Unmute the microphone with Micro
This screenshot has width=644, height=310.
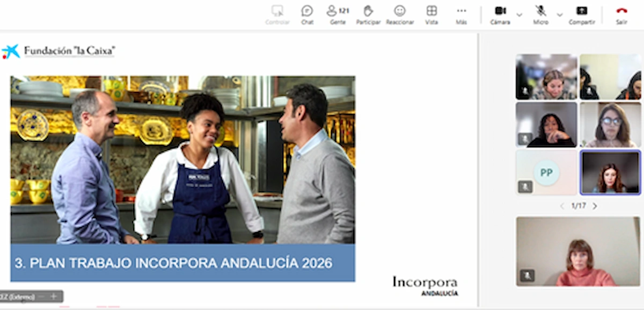[x=540, y=15]
